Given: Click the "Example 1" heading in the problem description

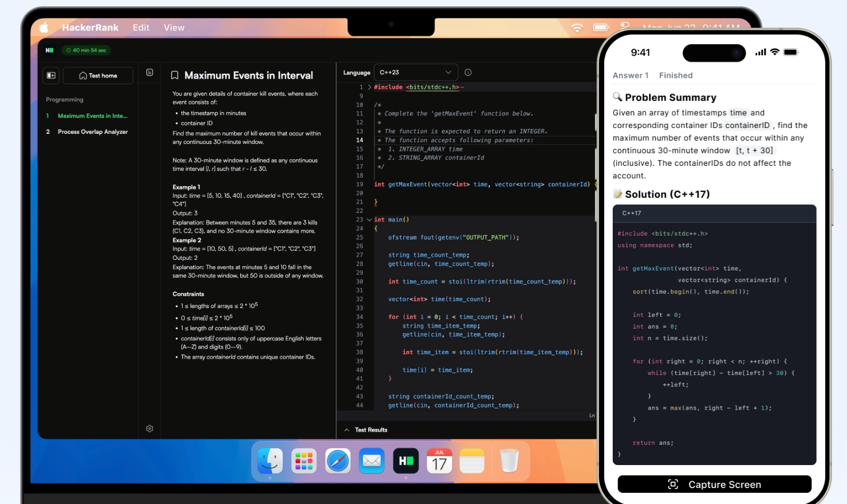Looking at the screenshot, I should click(x=186, y=187).
